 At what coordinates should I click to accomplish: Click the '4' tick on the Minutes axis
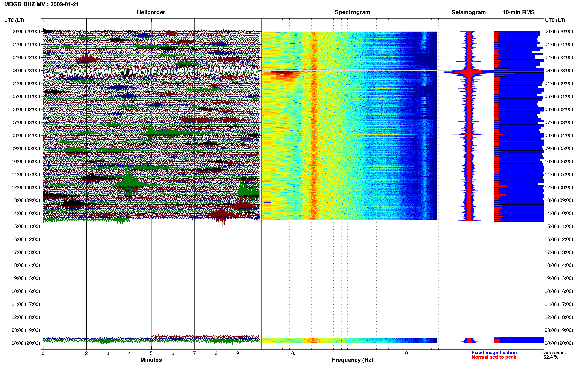[x=130, y=353]
